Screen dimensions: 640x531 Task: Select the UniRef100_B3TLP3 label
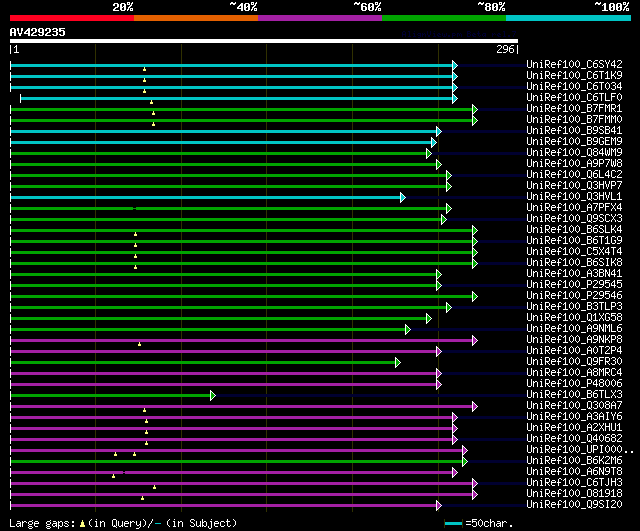click(x=574, y=307)
